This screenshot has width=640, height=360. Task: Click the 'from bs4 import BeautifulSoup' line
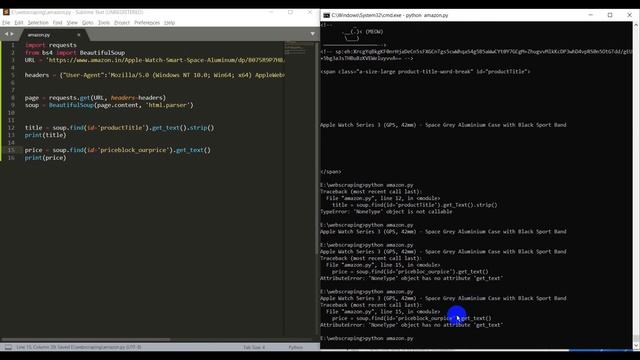pos(75,53)
